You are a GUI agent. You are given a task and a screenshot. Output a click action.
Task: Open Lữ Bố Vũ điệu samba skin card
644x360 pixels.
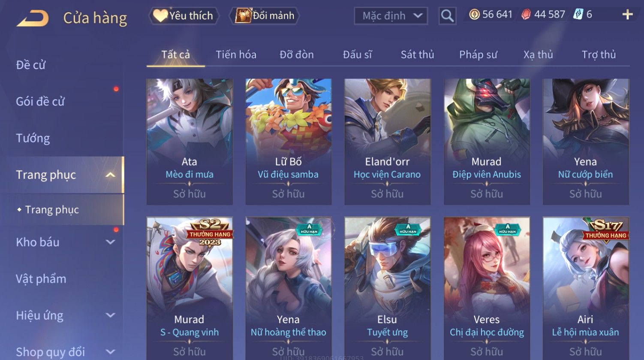pyautogui.click(x=289, y=142)
